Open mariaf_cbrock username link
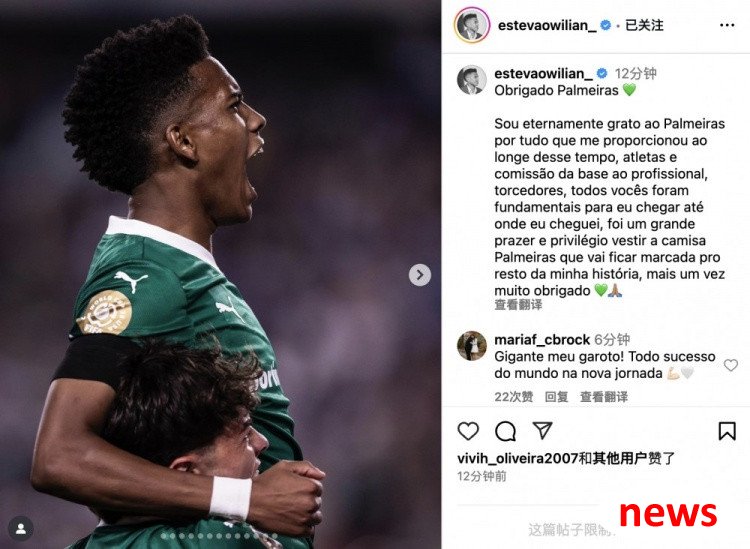 click(x=542, y=340)
